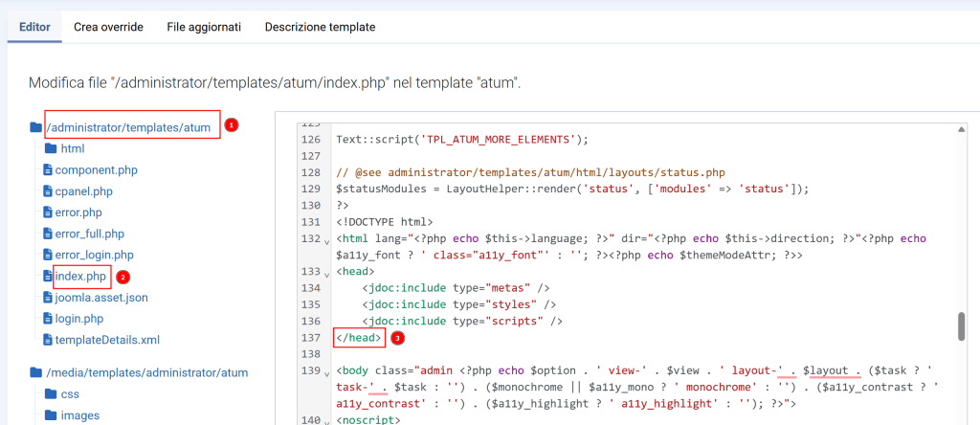This screenshot has height=425, width=980.
Task: Click the jdoc:include type="scripts" line
Action: point(462,321)
